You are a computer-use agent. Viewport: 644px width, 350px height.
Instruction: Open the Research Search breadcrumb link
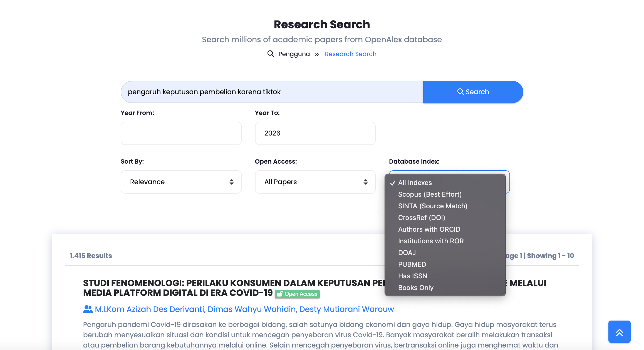point(350,54)
